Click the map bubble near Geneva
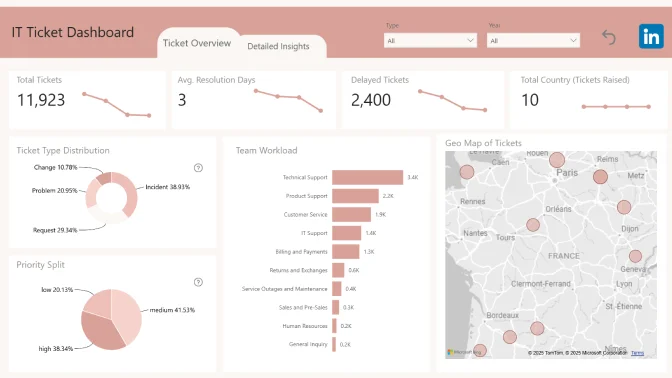This screenshot has width=672, height=378. coord(635,256)
